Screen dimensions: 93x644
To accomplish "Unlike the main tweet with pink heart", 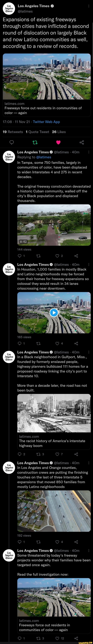I will coord(58,142).
